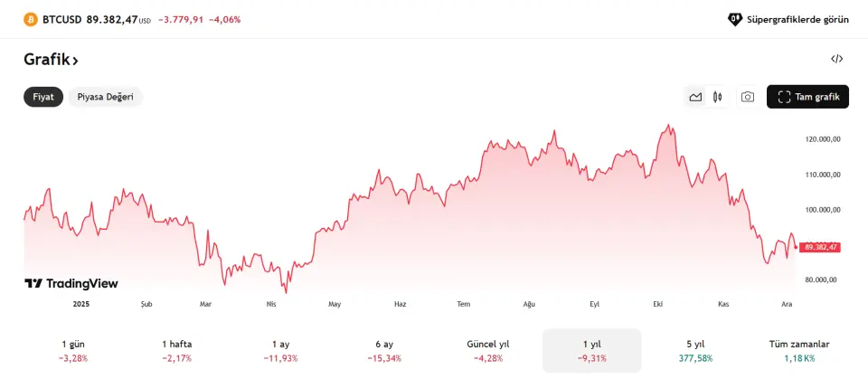Select the 5 yıl time range
The height and width of the screenshot is (379, 868).
(695, 350)
